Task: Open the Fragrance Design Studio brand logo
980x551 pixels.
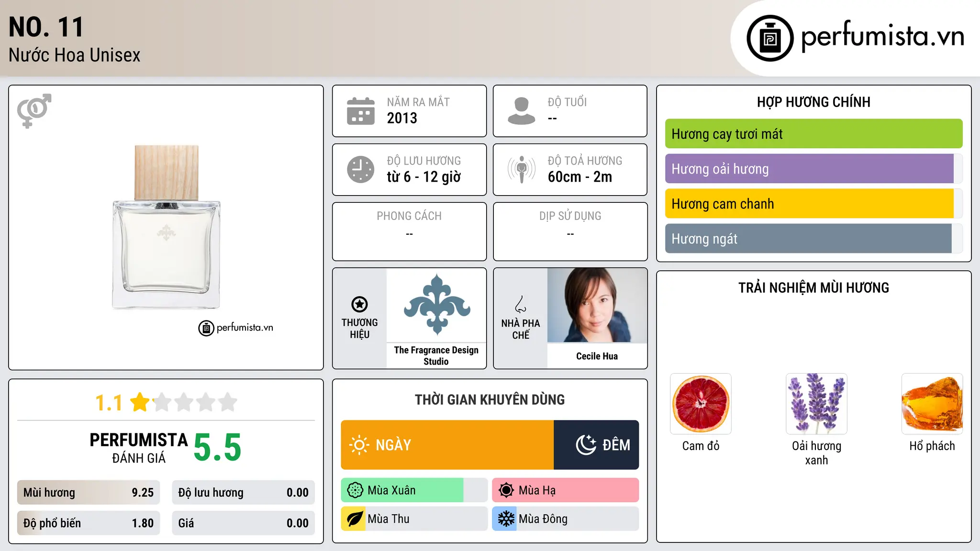Action: pos(436,305)
